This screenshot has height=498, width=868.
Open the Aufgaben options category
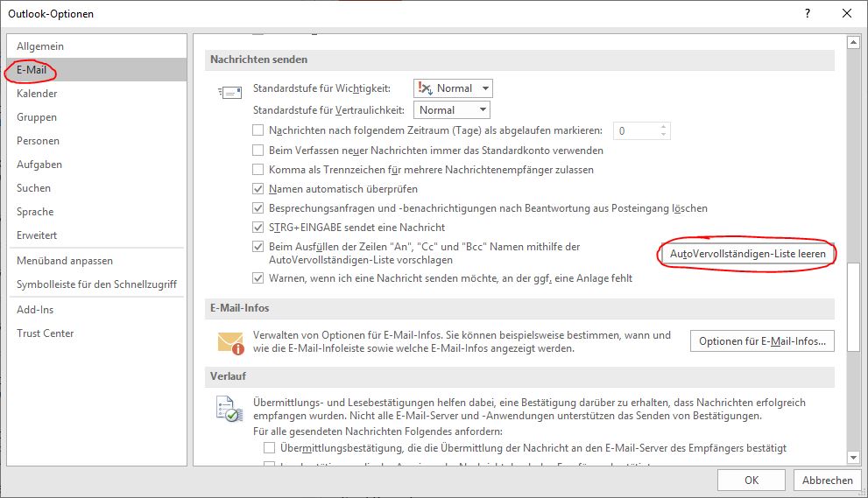point(97,165)
